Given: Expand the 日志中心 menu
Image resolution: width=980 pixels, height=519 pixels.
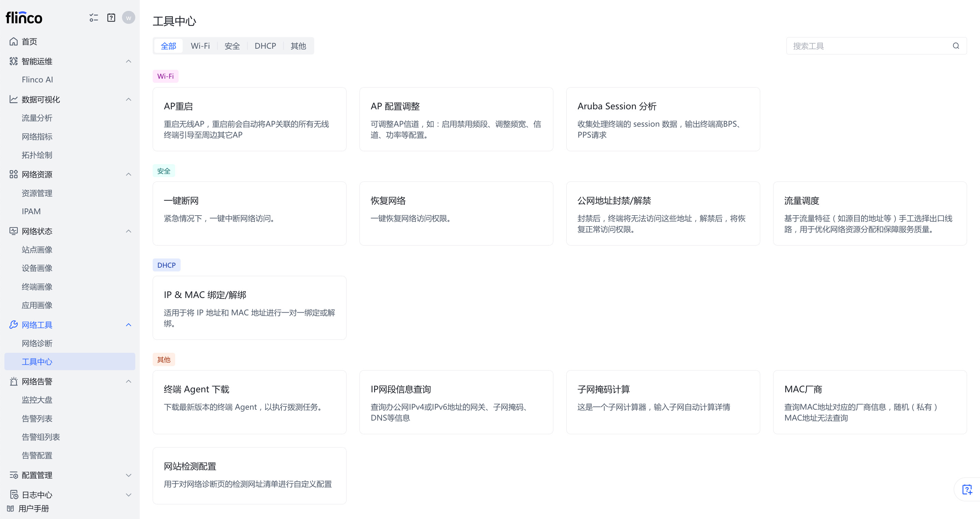Looking at the screenshot, I should click(128, 495).
